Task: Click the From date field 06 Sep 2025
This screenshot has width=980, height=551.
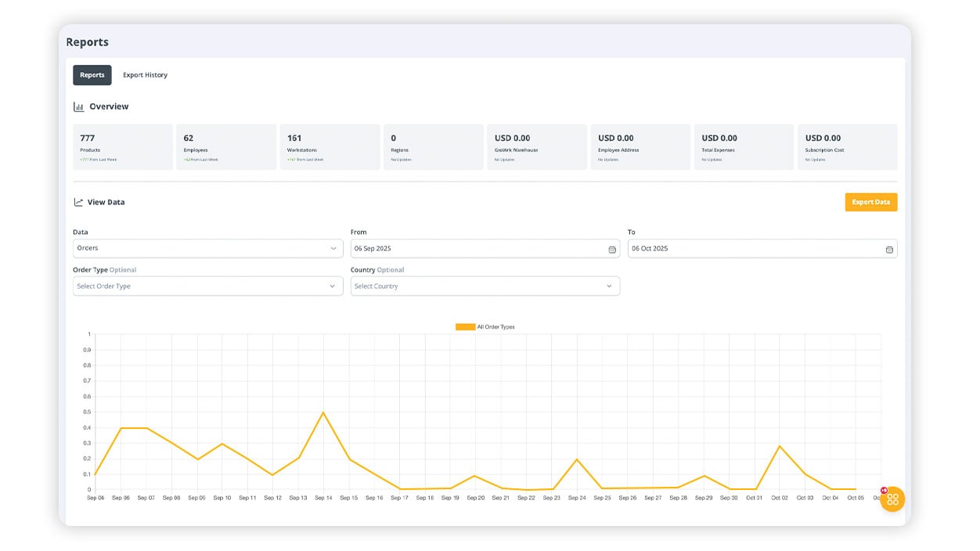Action: [x=477, y=249]
